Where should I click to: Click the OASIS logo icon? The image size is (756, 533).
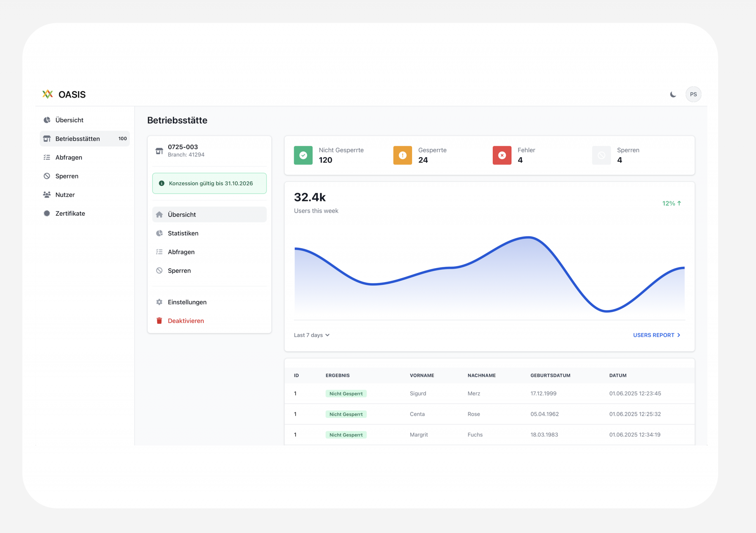click(x=48, y=94)
